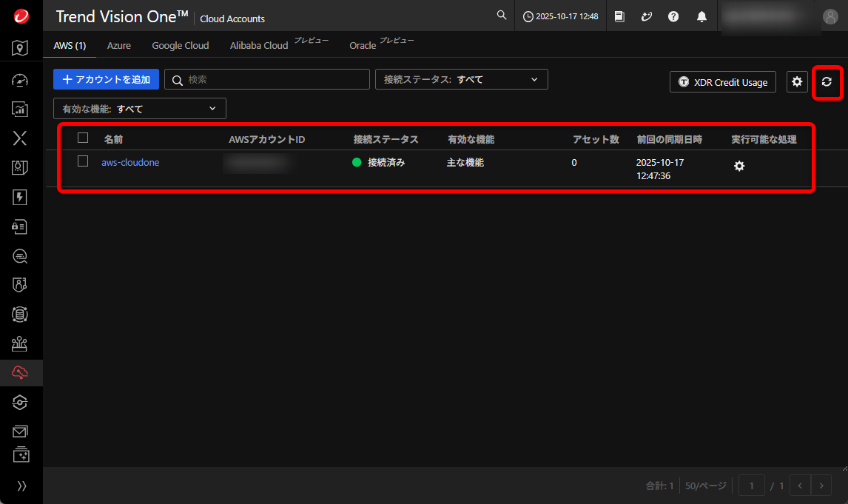Open the lightning bolt sidebar icon

[20, 198]
